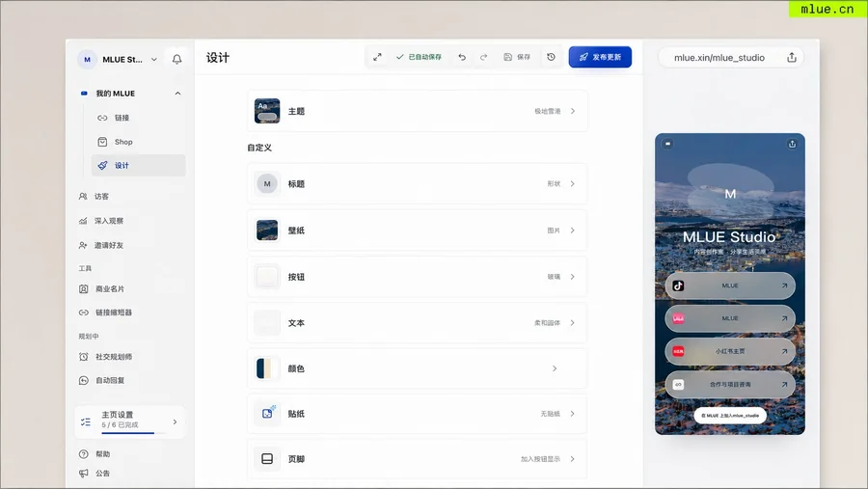Expand the 页脚 row chevron
Image resolution: width=868 pixels, height=489 pixels.
pos(572,459)
